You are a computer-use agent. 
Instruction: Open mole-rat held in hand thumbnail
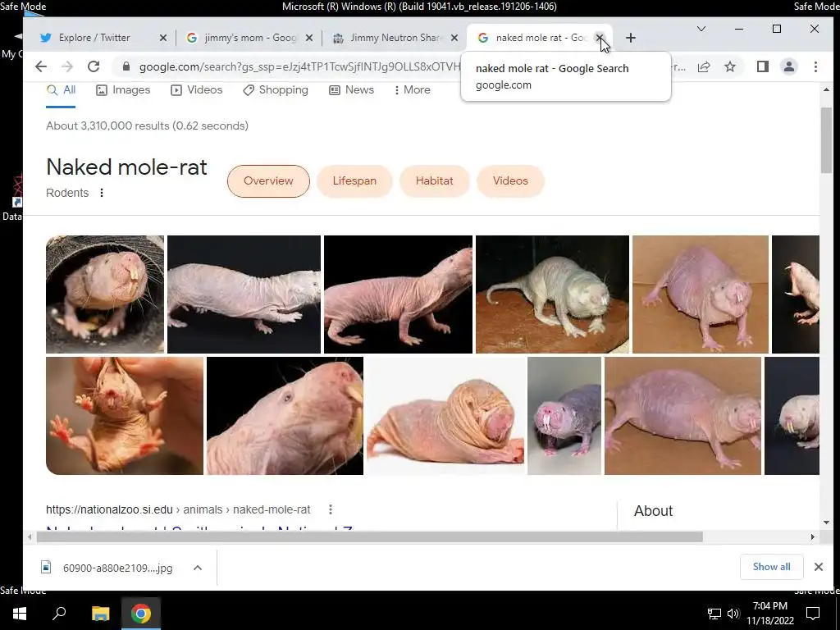pyautogui.click(x=125, y=416)
